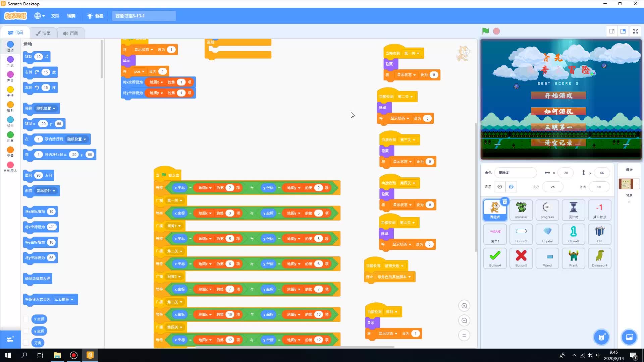The height and width of the screenshot is (362, 644).
Task: Switch to the 造型 costumes tab
Action: pyautogui.click(x=43, y=33)
